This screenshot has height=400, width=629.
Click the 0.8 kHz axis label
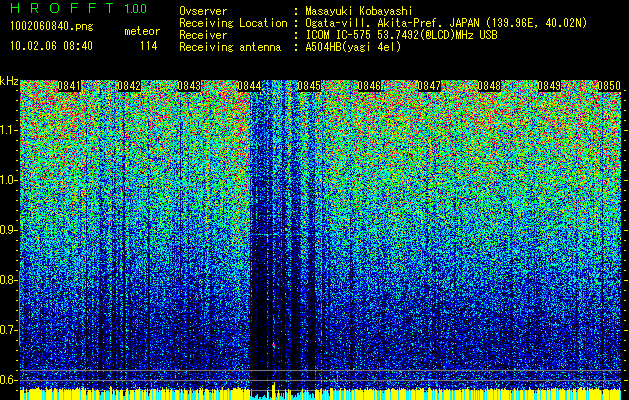click(x=8, y=280)
